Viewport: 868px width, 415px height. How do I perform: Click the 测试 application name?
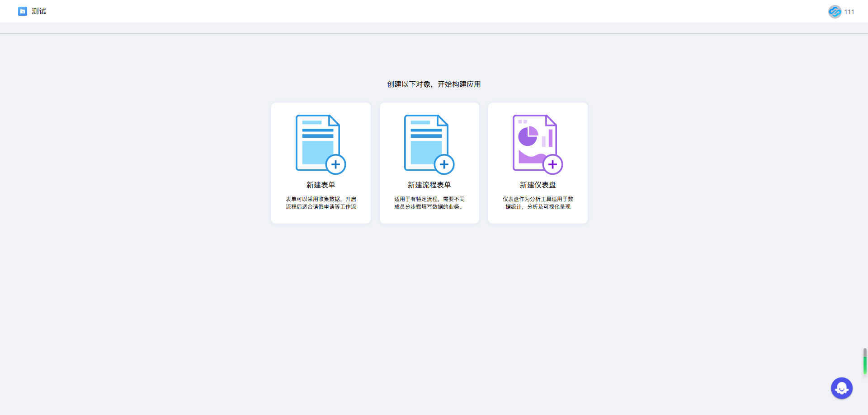coord(39,11)
